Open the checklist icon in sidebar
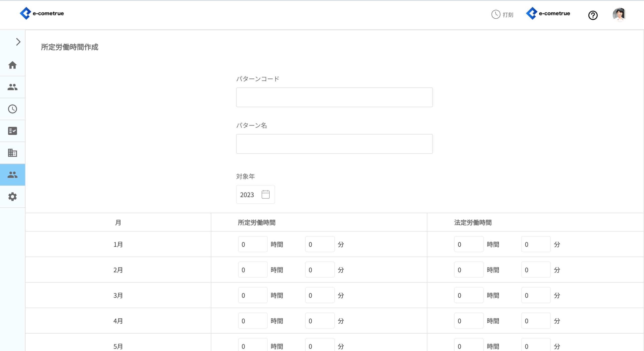 (x=12, y=131)
